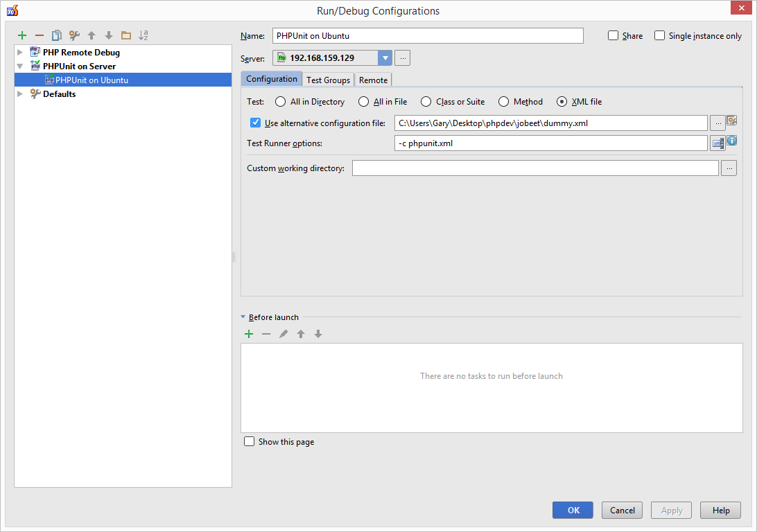Viewport: 757px width, 532px height.
Task: Open edit defaults wrench icon
Action: (74, 35)
